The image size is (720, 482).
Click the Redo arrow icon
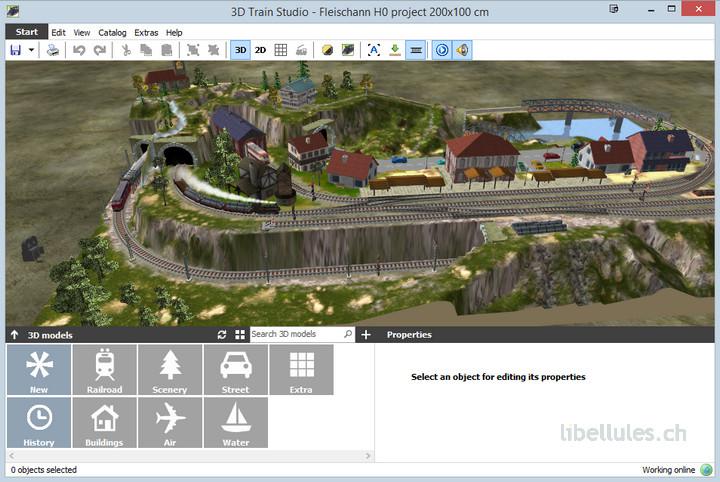pos(100,50)
